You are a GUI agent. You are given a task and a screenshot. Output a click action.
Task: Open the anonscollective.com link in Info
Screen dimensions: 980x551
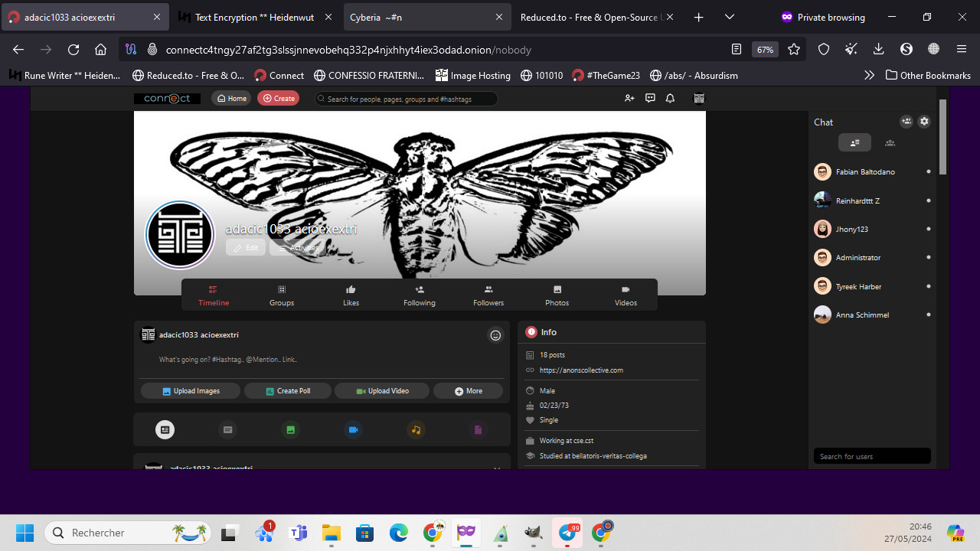pyautogui.click(x=581, y=370)
